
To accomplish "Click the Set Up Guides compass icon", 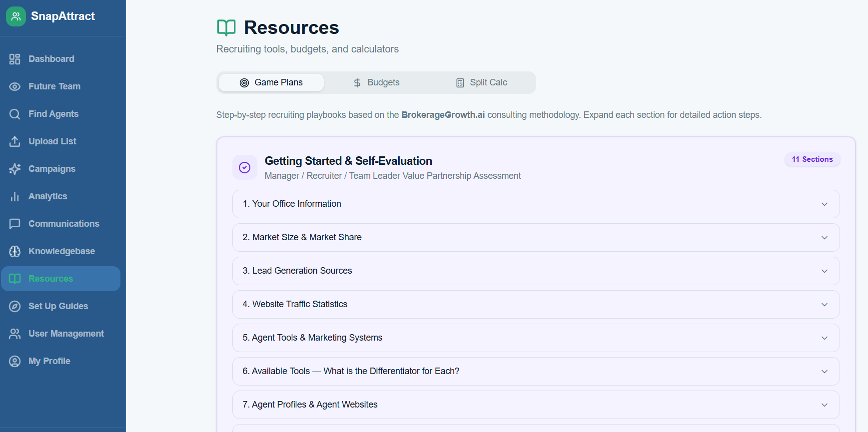I will [x=15, y=306].
